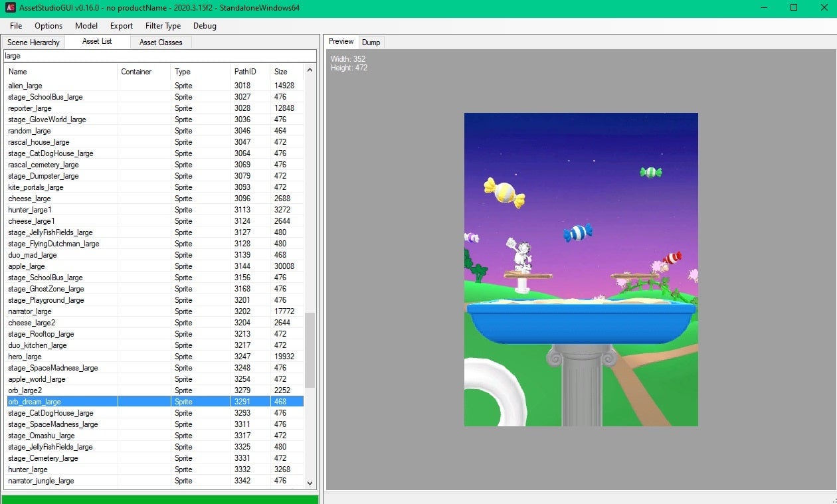Click the asset list scrollbar down arrow

(x=310, y=483)
